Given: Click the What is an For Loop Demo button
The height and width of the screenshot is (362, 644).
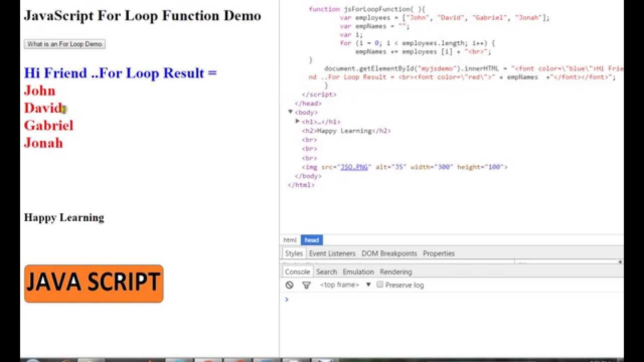Looking at the screenshot, I should tap(64, 44).
